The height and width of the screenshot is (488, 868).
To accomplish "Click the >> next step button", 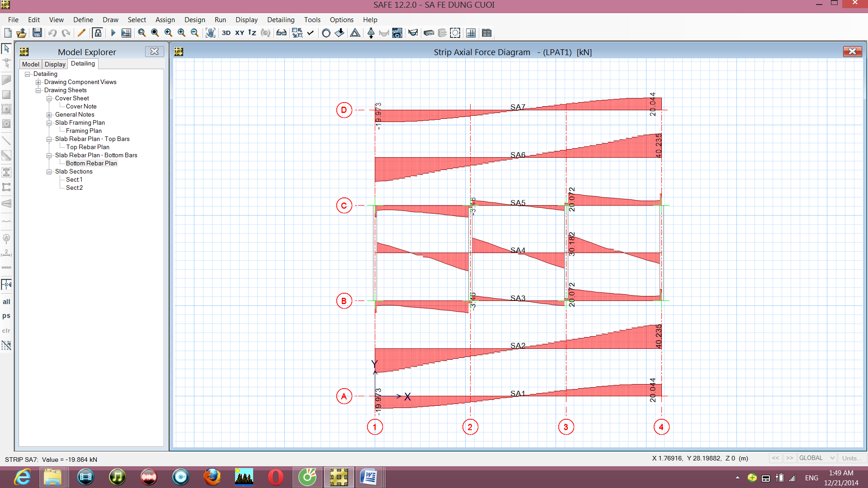I will pyautogui.click(x=790, y=458).
